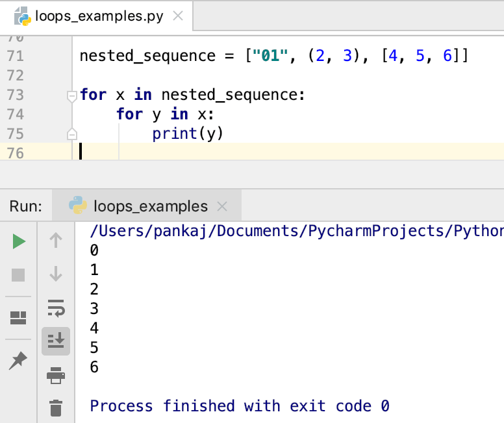Click the nested_sequence variable on line 71
This screenshot has height=423, width=504.
coord(147,56)
